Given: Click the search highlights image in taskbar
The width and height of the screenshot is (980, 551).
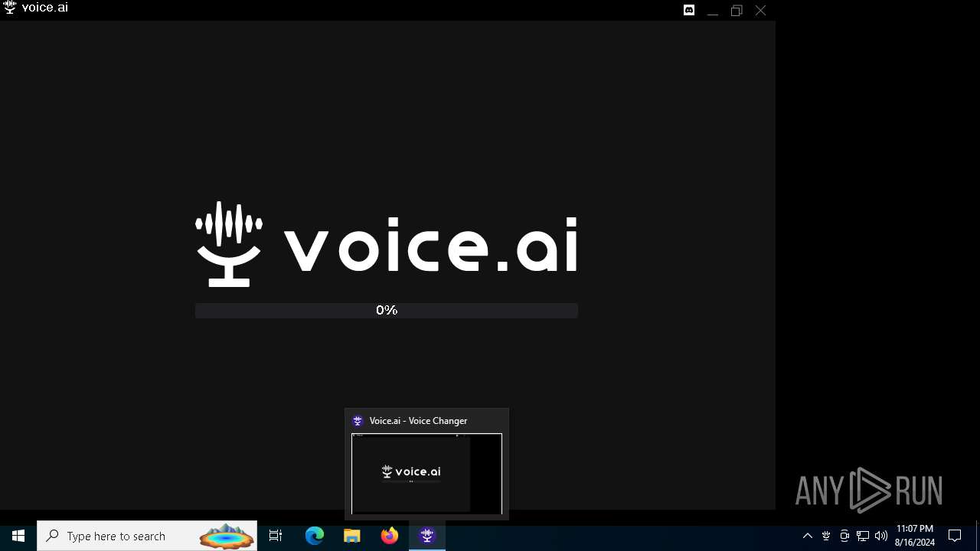Looking at the screenshot, I should [x=227, y=536].
